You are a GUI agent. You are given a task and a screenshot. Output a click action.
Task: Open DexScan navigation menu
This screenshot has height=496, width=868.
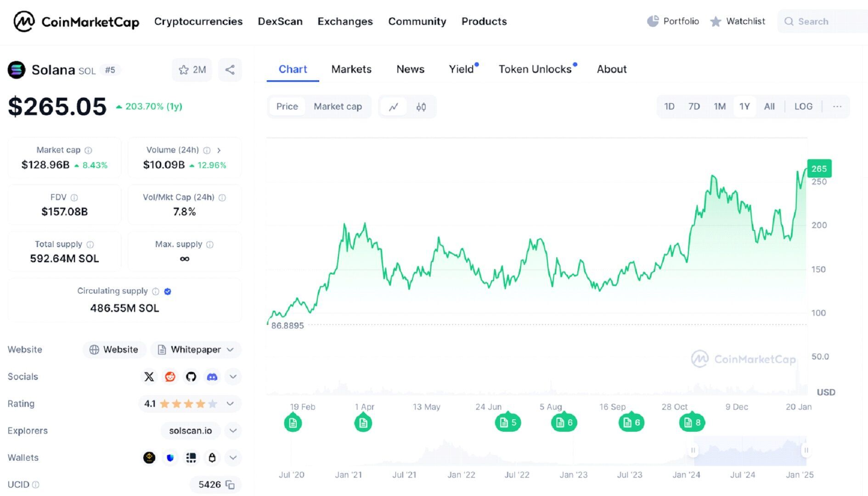(280, 22)
